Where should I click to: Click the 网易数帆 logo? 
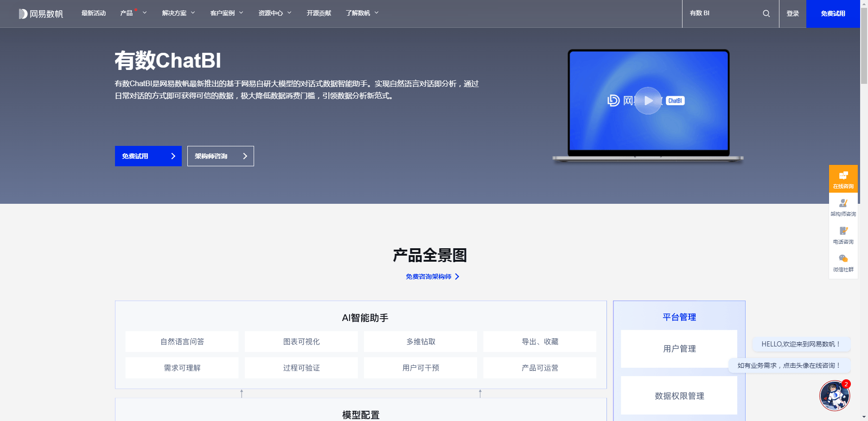click(x=41, y=14)
